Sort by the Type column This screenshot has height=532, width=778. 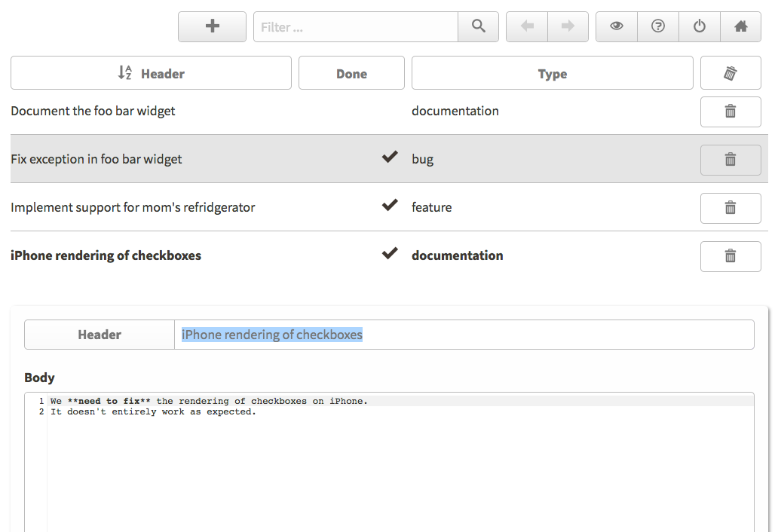tap(552, 73)
